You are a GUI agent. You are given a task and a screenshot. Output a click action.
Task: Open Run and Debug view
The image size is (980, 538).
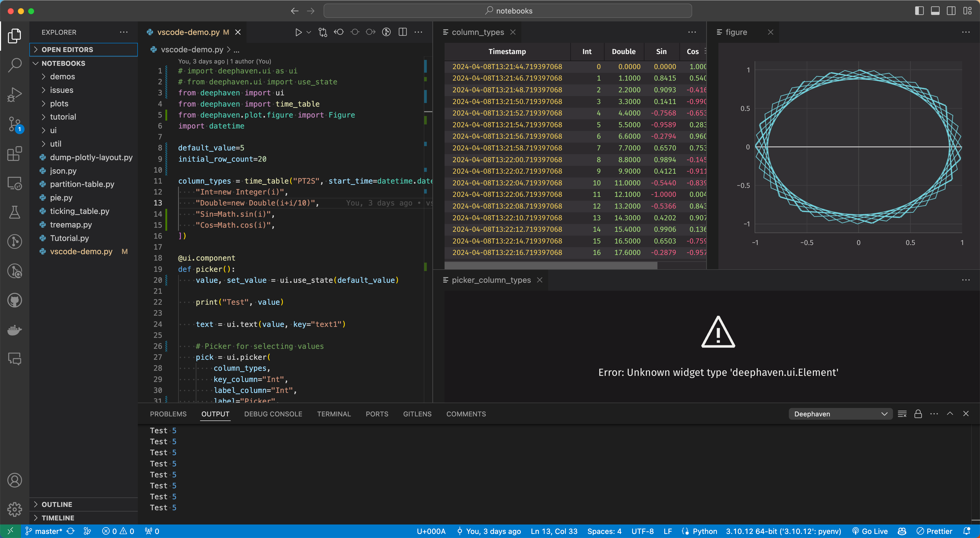tap(15, 94)
